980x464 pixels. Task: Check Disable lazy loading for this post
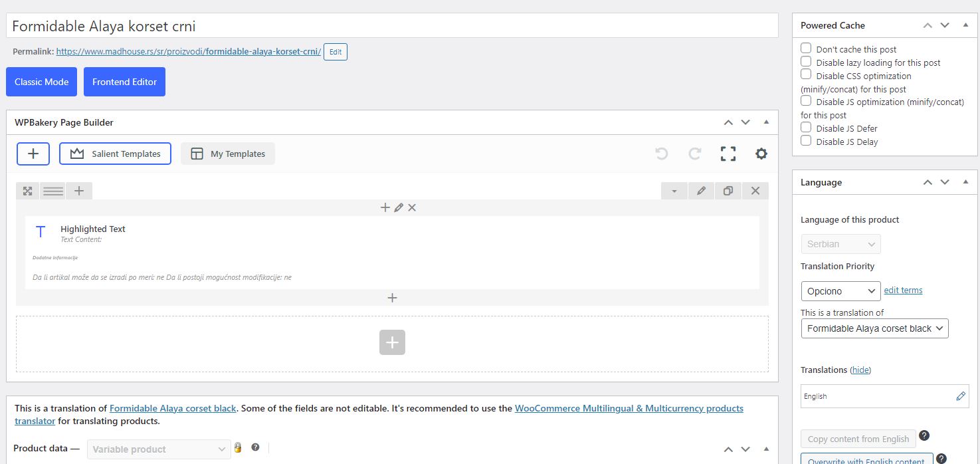pos(806,62)
